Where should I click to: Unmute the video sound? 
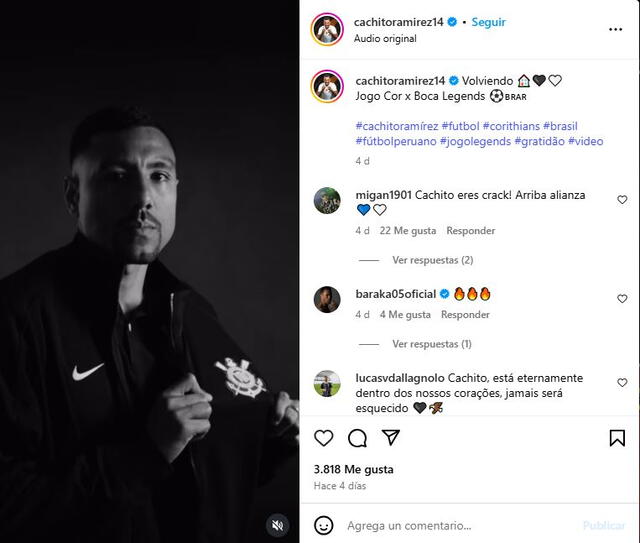click(x=278, y=524)
